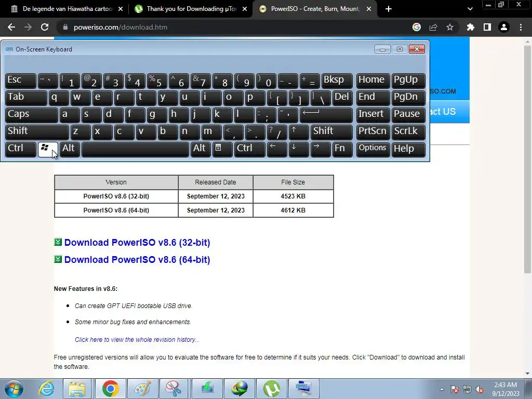Go back to the previous page
Image resolution: width=532 pixels, height=399 pixels.
(x=11, y=27)
